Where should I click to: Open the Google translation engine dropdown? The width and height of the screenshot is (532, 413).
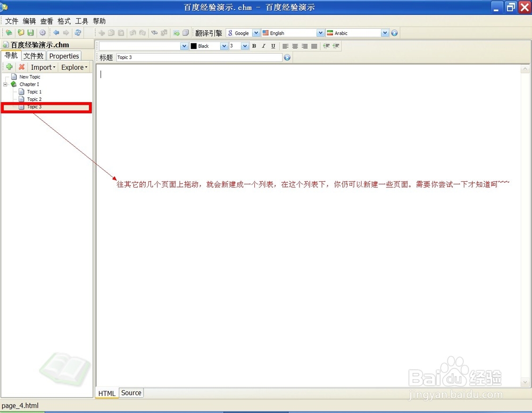256,33
